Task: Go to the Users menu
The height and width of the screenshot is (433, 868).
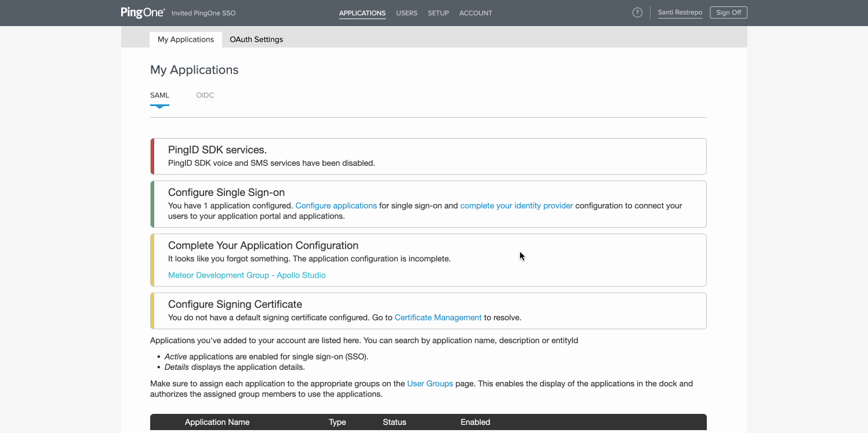Action: click(x=406, y=13)
